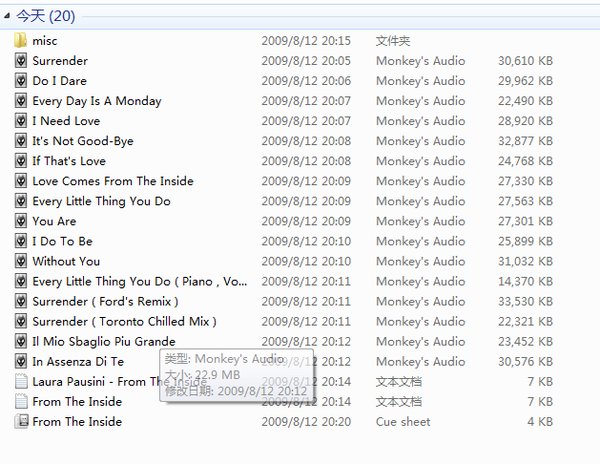Viewport: 600px width, 464px height.
Task: Select Every Little Thing You Do ( Piano name
Action: point(140,282)
